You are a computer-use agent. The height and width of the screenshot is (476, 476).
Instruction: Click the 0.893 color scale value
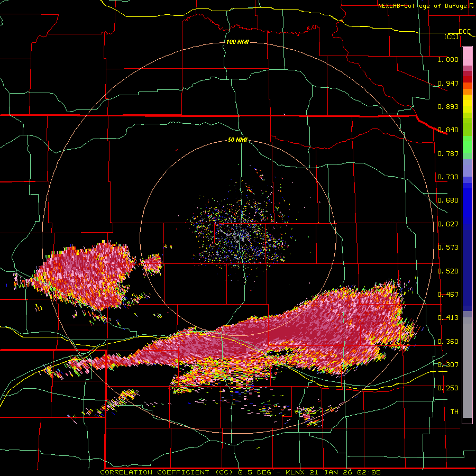click(448, 106)
